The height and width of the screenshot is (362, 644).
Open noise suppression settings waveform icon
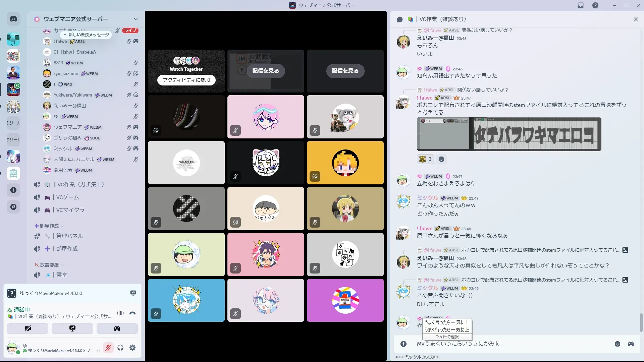[120, 313]
